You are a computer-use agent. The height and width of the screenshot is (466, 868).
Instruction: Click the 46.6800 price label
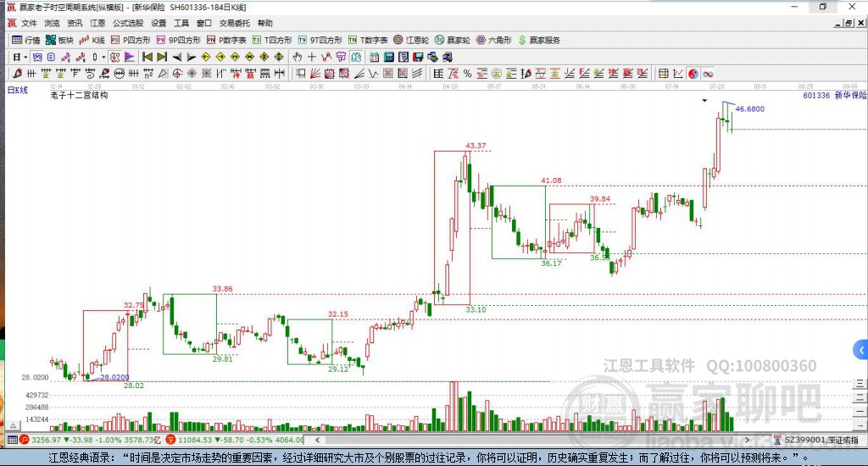(749, 109)
